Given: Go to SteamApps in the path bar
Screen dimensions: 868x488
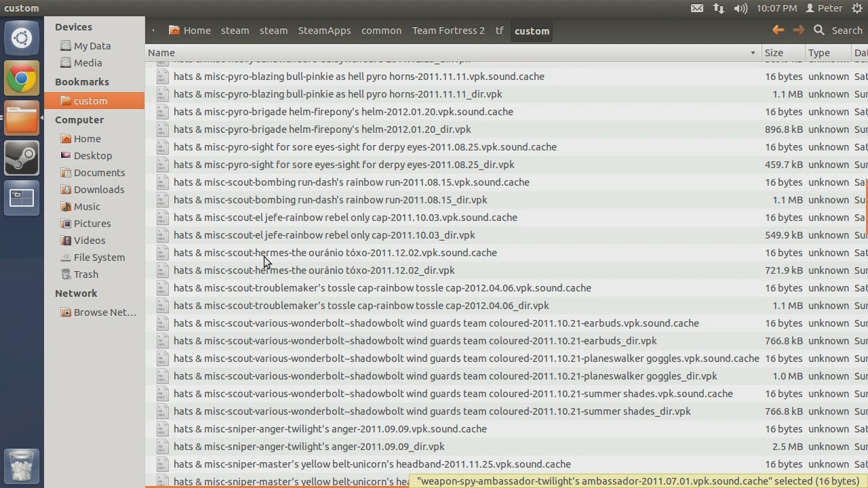Looking at the screenshot, I should [x=325, y=30].
